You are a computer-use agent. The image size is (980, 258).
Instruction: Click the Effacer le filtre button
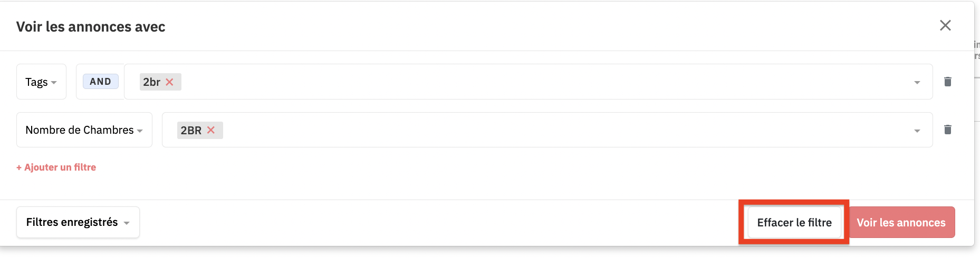(794, 222)
